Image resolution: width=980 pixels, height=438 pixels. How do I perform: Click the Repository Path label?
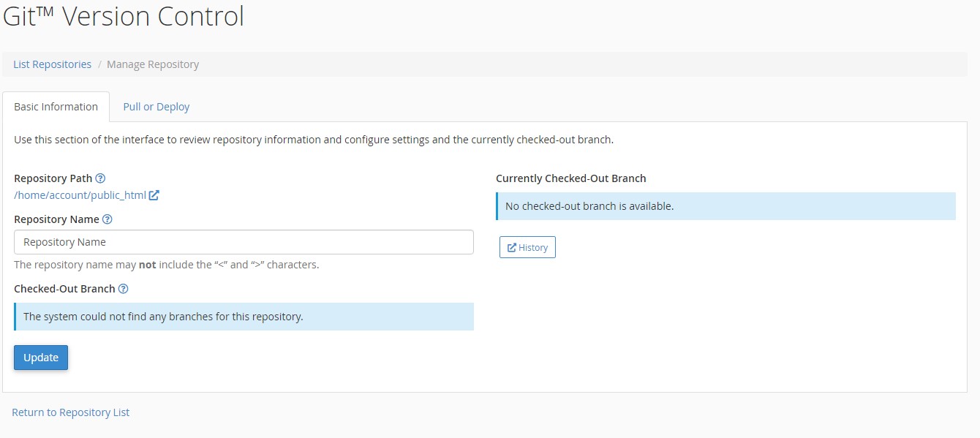click(x=53, y=178)
